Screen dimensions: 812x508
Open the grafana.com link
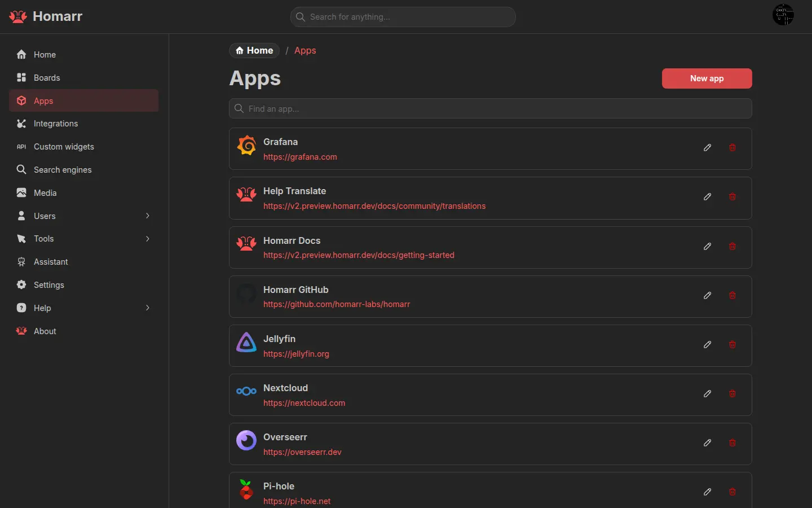point(300,157)
